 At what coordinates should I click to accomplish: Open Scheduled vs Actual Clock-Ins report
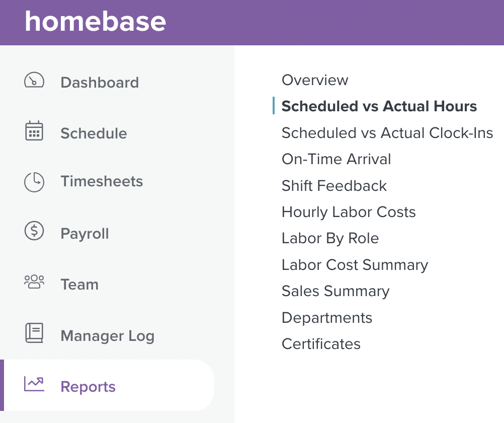(387, 132)
